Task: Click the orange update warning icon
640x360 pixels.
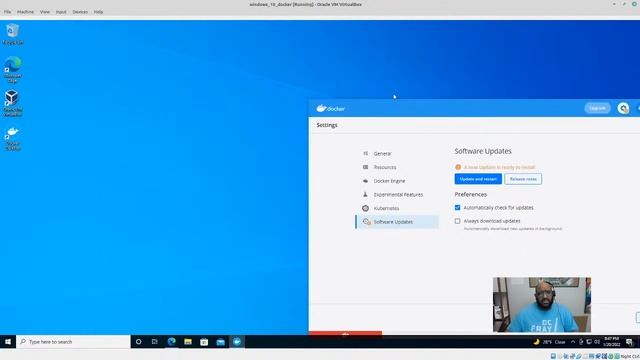Action: click(458, 167)
